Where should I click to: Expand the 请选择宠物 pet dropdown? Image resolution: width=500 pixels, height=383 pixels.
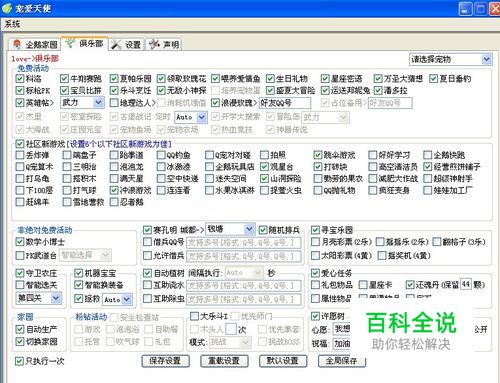(450, 60)
